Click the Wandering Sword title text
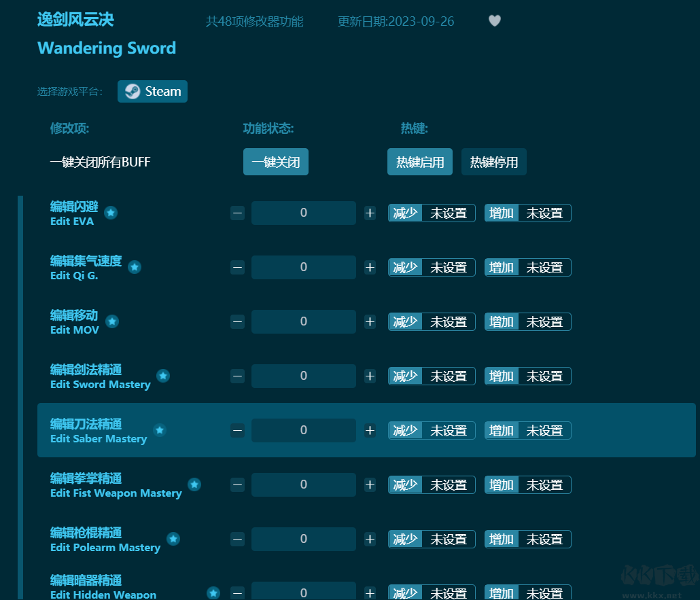The height and width of the screenshot is (600, 700). pos(107,48)
